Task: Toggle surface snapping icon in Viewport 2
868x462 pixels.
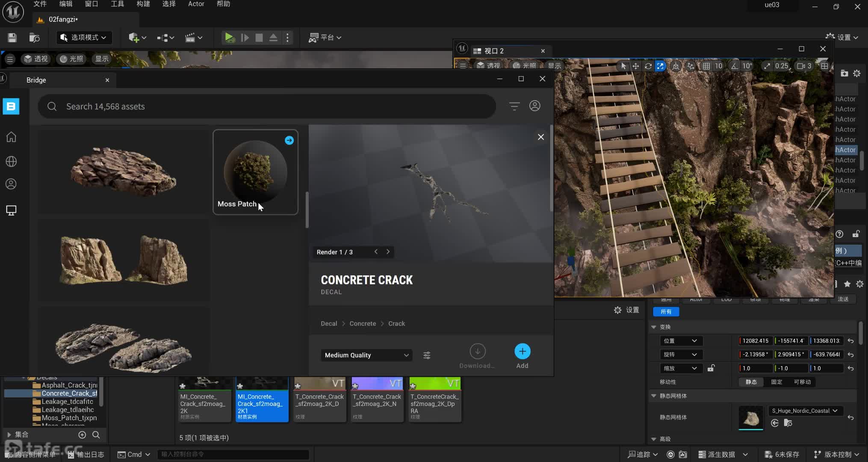Action: pyautogui.click(x=691, y=66)
